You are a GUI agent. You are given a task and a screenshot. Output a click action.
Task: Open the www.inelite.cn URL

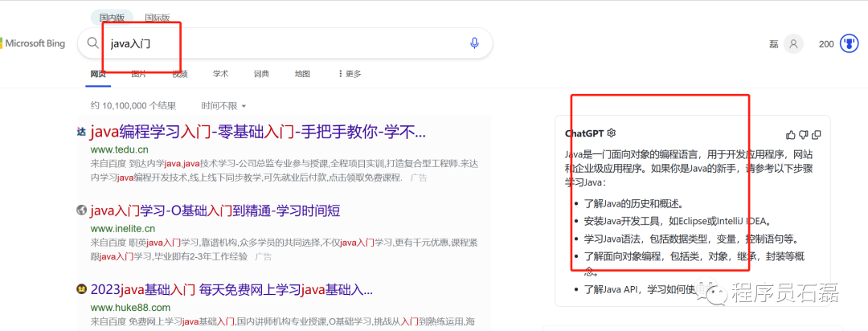click(x=123, y=228)
